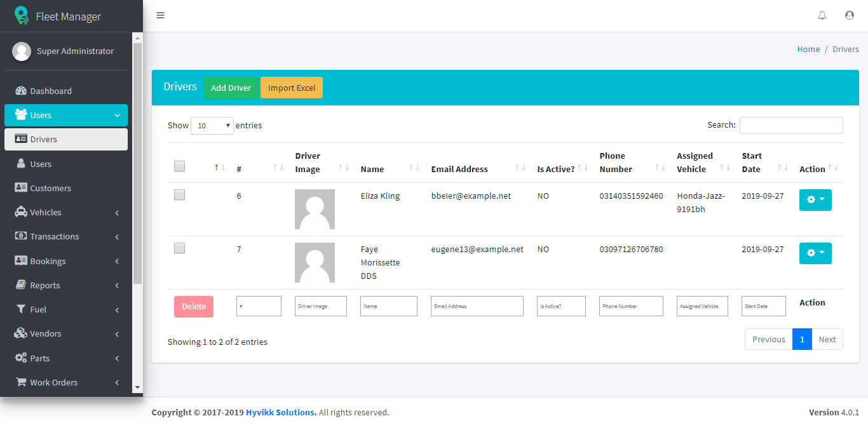This screenshot has height=428, width=868.
Task: Click the sidebar vertical scrollbar
Action: [x=137, y=163]
